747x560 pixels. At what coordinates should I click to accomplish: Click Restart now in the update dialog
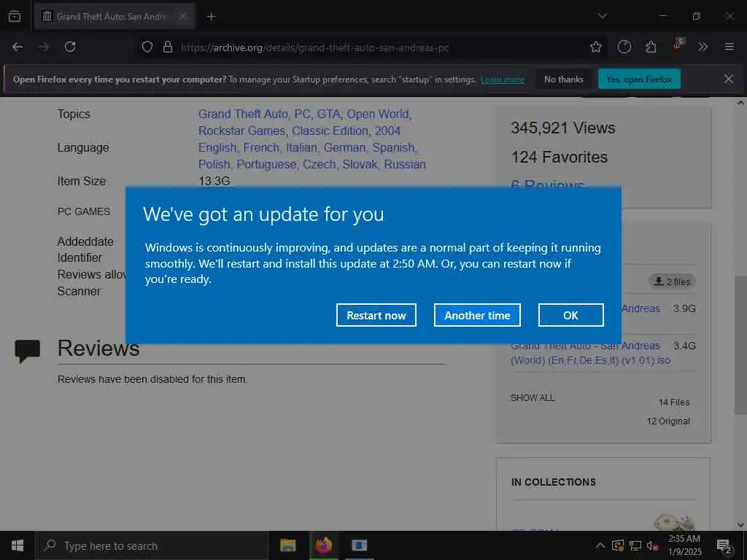[376, 315]
